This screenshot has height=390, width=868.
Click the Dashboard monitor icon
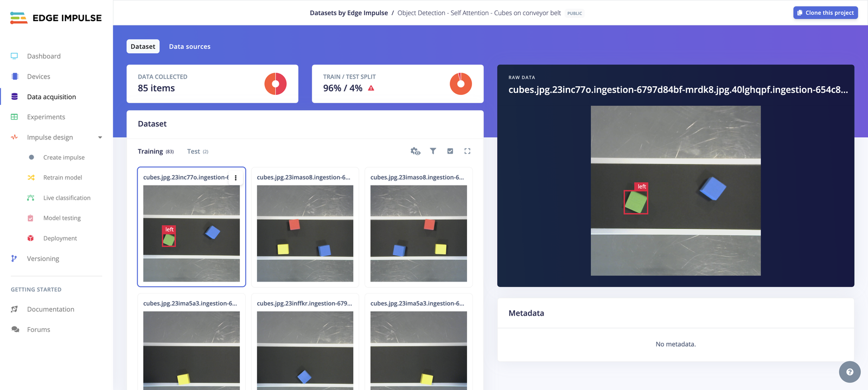pos(15,56)
